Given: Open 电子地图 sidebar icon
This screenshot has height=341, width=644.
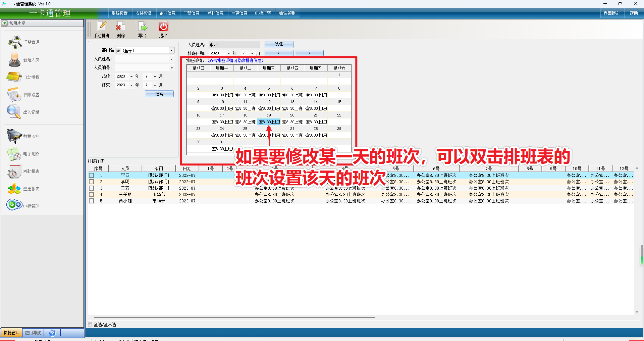Looking at the screenshot, I should coord(15,154).
